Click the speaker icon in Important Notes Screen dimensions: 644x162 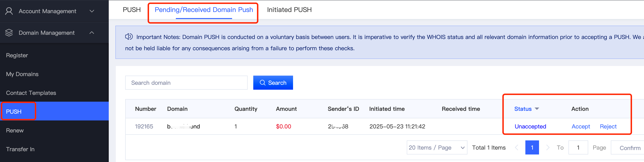[x=129, y=37]
